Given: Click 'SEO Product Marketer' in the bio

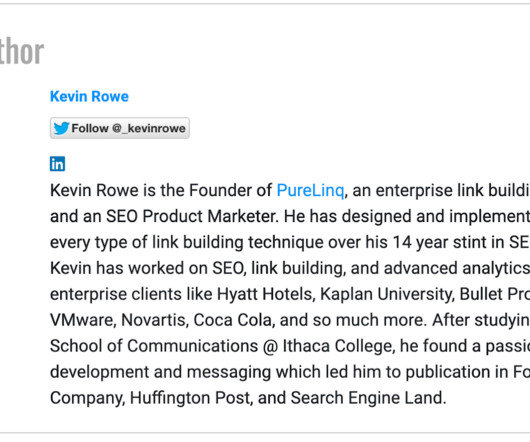Looking at the screenshot, I should point(191,216).
